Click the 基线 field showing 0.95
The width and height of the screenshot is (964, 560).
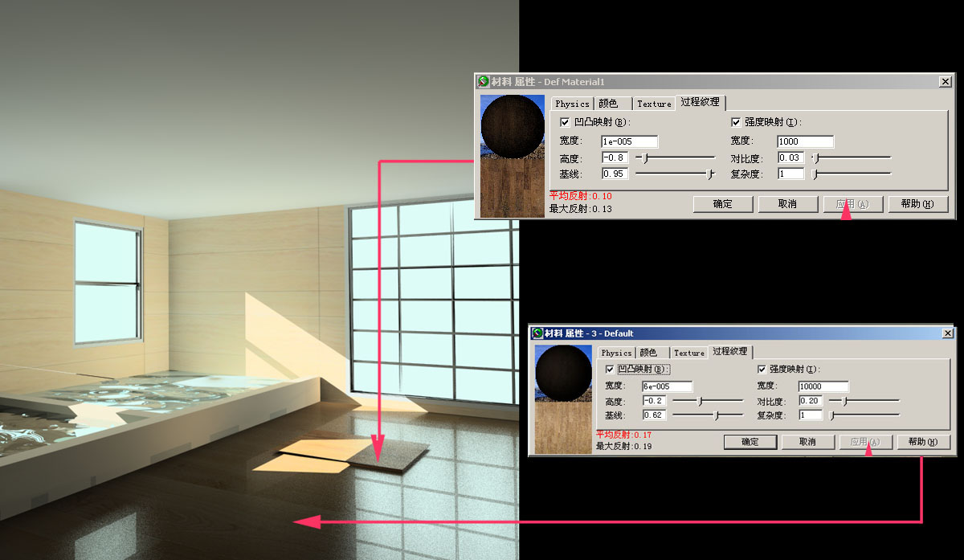coord(615,174)
